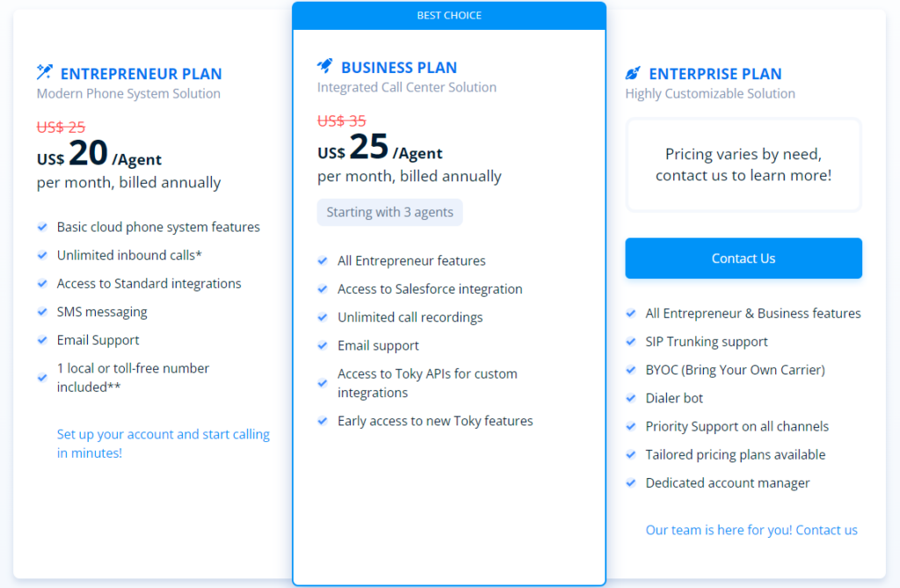Viewport: 900px width, 588px height.
Task: Click the rocket icon beside Business Plan
Action: [325, 67]
